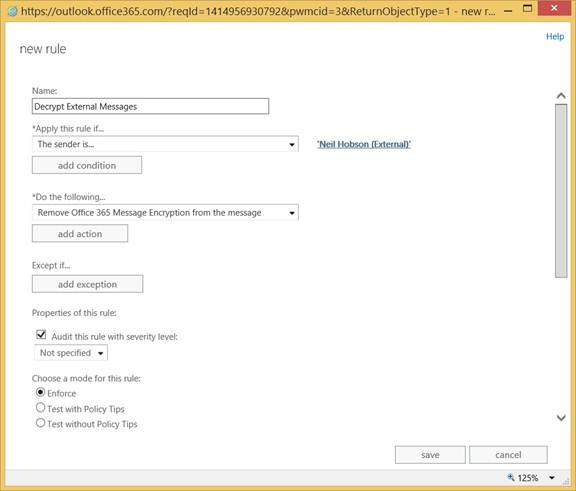The height and width of the screenshot is (491, 576).
Task: Click the browser page icon in title bar
Action: (12, 11)
